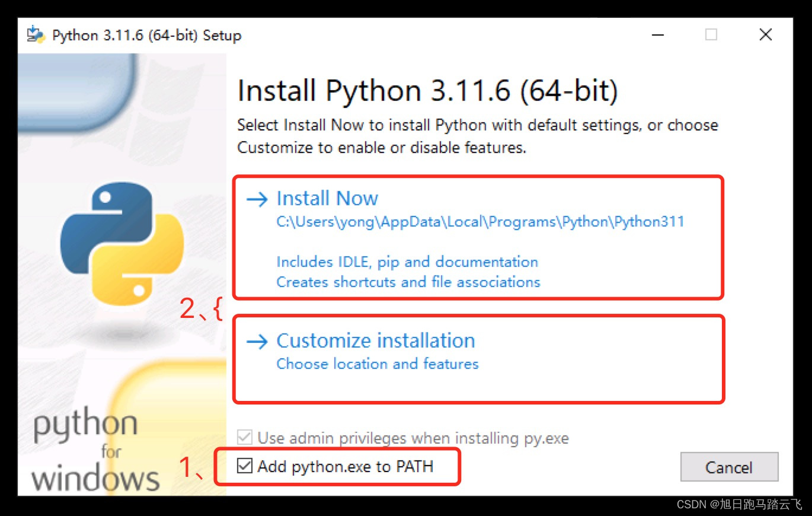812x516 pixels.
Task: Click the install path C:\Users\yong\AppData\Local\Programs\Python\Python311
Action: (x=480, y=222)
